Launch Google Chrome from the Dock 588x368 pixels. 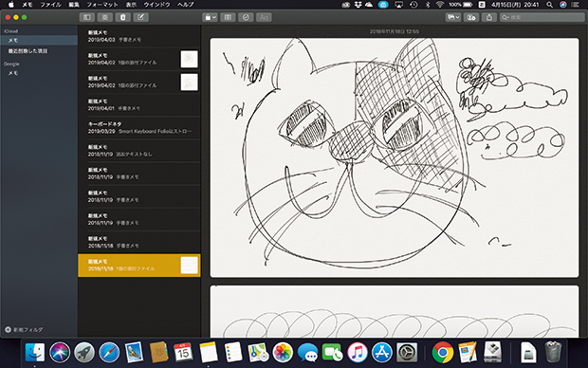443,353
